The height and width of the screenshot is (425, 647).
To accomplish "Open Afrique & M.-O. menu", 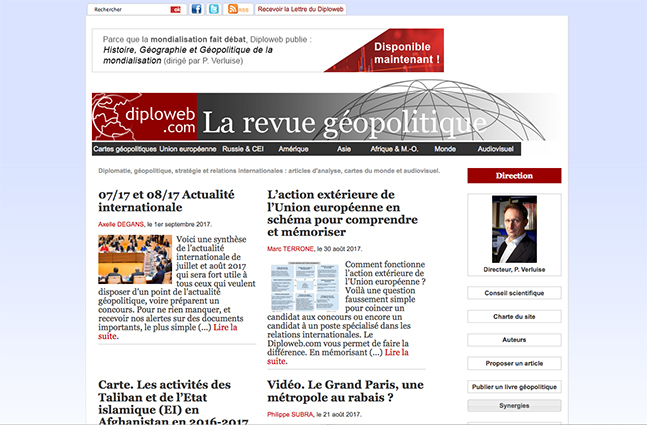I will pyautogui.click(x=394, y=149).
